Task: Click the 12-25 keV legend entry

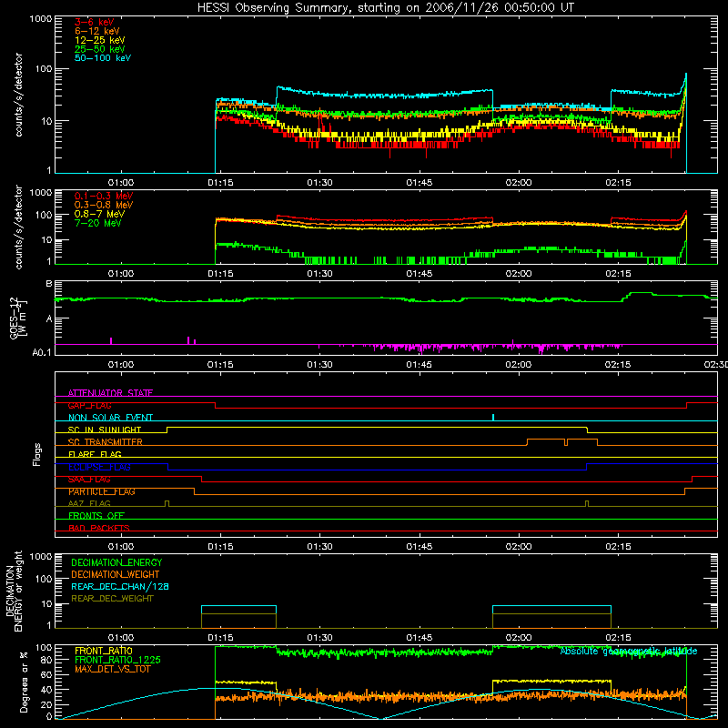Action: point(99,40)
